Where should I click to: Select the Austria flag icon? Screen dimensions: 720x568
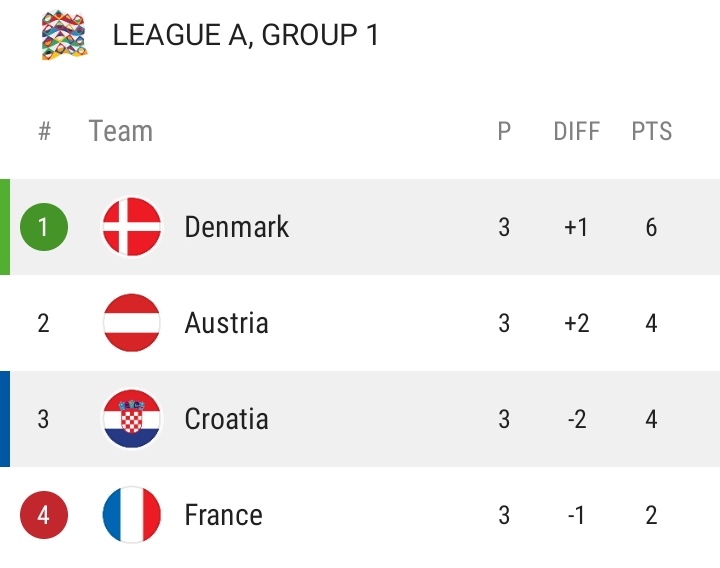click(132, 323)
